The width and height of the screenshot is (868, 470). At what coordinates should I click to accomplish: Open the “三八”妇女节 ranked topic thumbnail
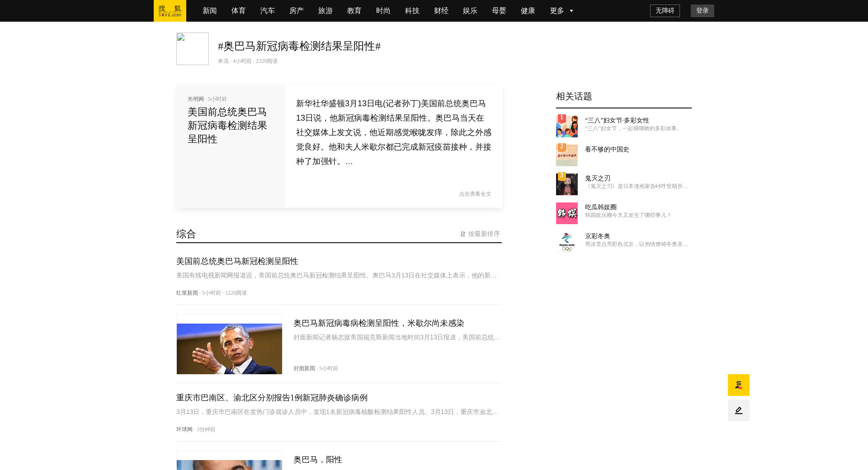(x=566, y=127)
